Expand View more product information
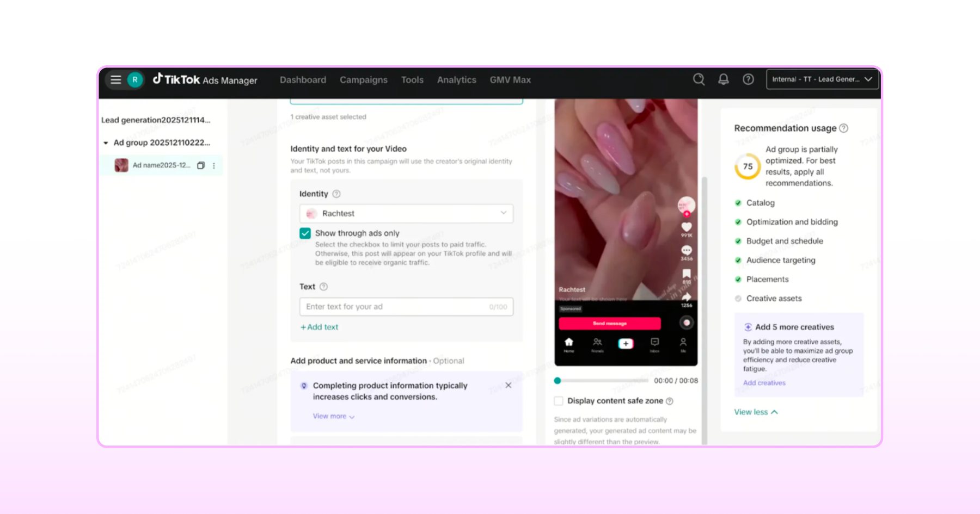Viewport: 980px width, 514px height. pos(333,416)
